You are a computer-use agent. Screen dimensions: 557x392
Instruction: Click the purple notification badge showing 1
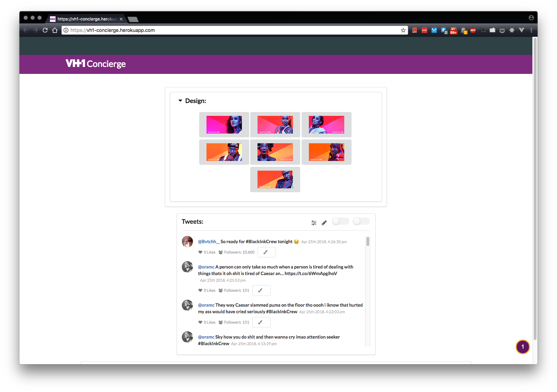522,347
